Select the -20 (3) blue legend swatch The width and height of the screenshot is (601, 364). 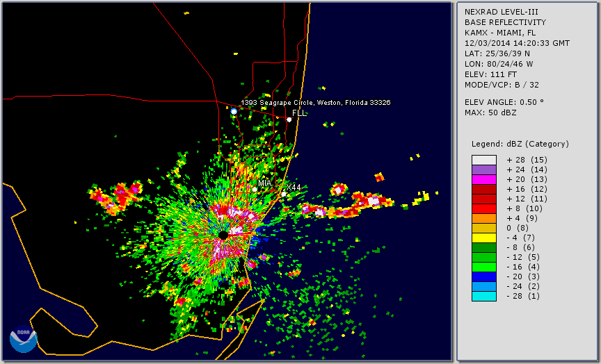(x=484, y=276)
